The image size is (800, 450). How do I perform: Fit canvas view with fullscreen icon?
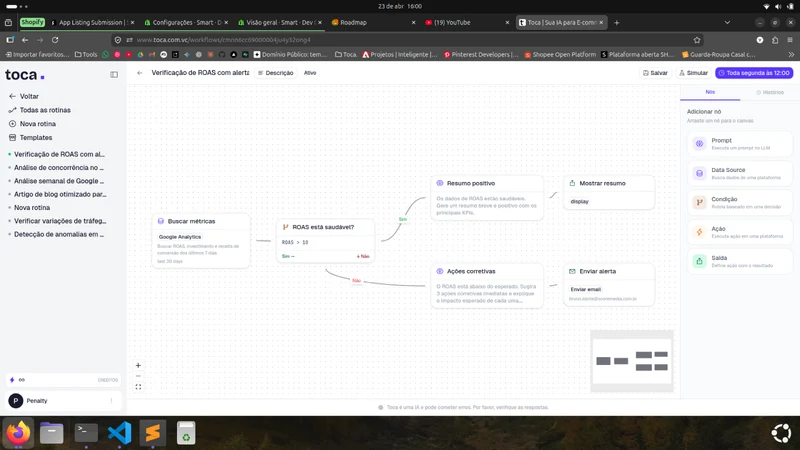(138, 387)
